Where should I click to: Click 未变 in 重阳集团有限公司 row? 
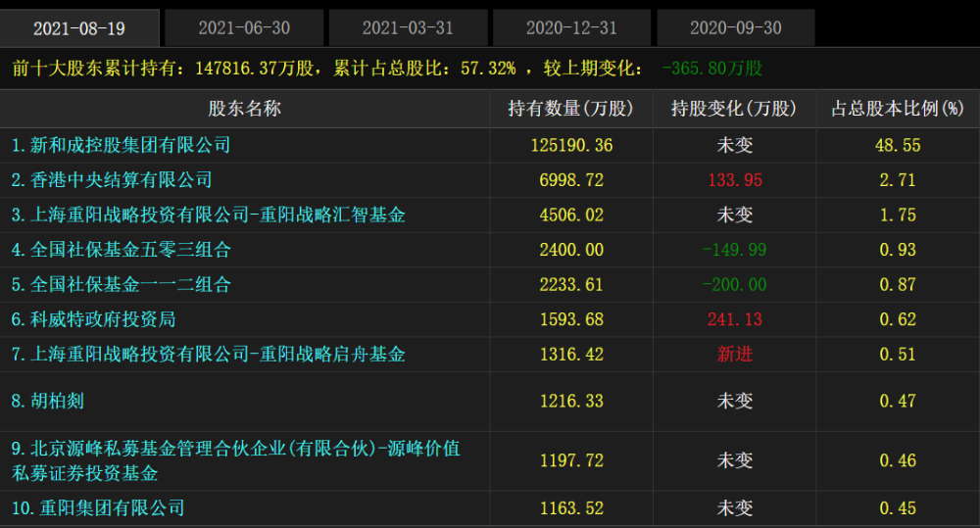click(x=734, y=508)
